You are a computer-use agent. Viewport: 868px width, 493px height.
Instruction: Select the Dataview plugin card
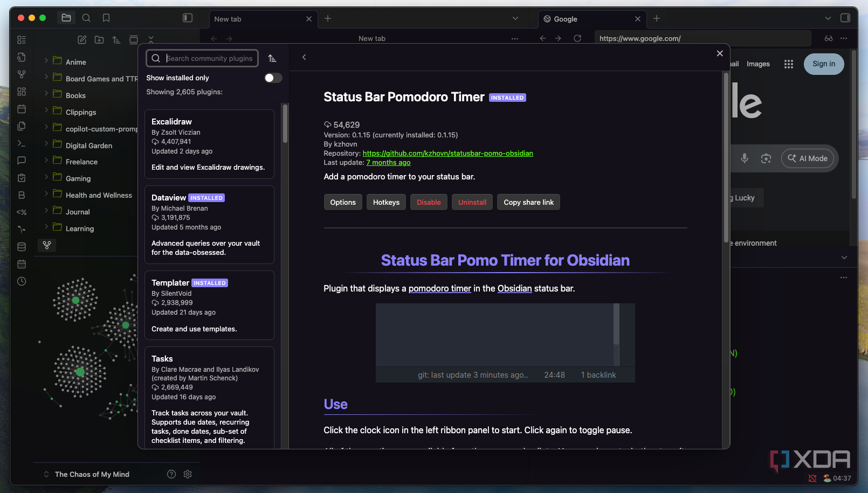(209, 225)
